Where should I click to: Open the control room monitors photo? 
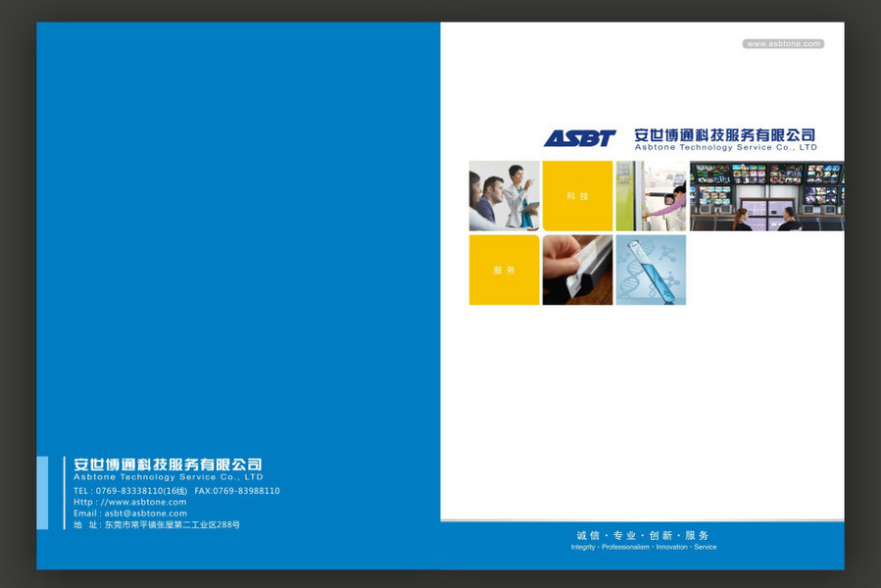767,196
